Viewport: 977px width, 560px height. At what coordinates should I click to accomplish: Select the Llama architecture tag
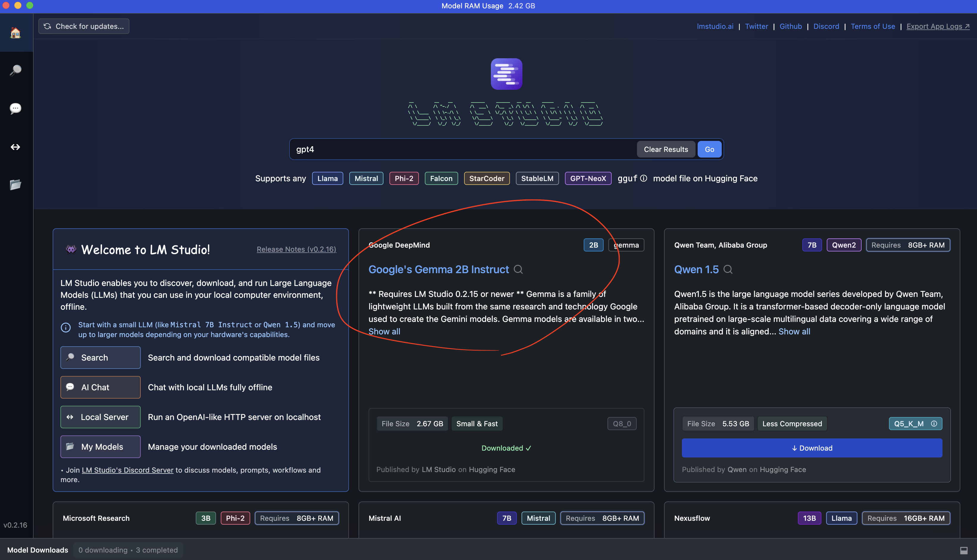327,178
